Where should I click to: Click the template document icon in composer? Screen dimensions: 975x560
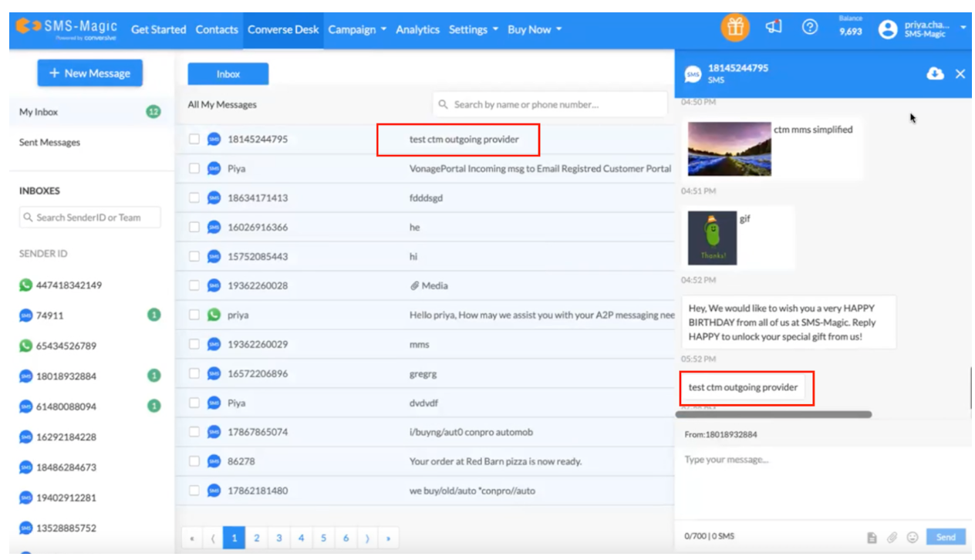click(x=872, y=537)
